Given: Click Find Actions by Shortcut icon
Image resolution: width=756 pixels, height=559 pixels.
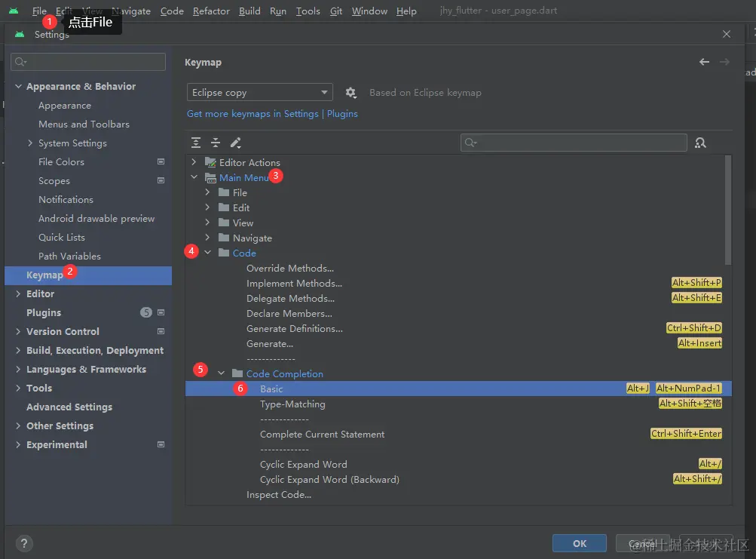Looking at the screenshot, I should point(700,143).
